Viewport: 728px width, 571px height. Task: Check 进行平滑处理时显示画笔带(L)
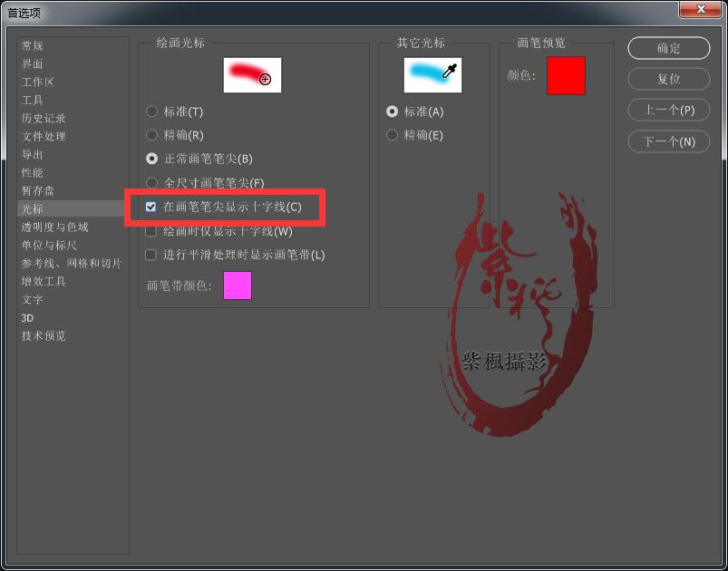(150, 255)
